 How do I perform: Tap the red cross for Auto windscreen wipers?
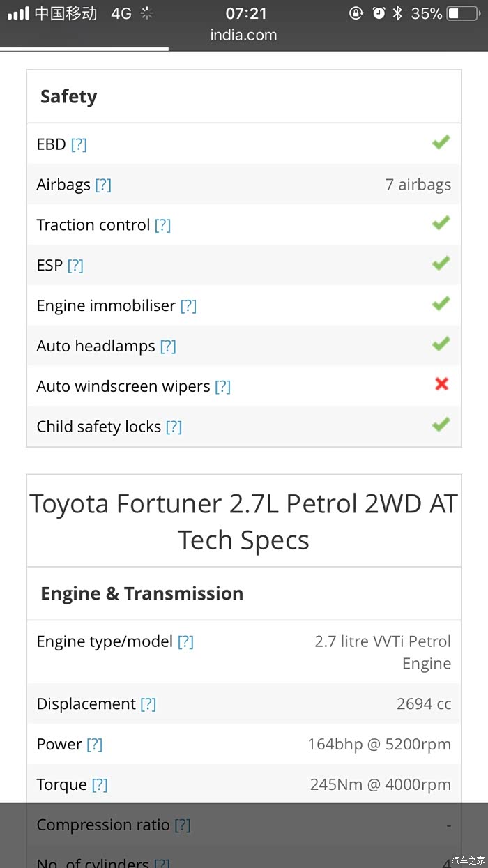(x=441, y=384)
